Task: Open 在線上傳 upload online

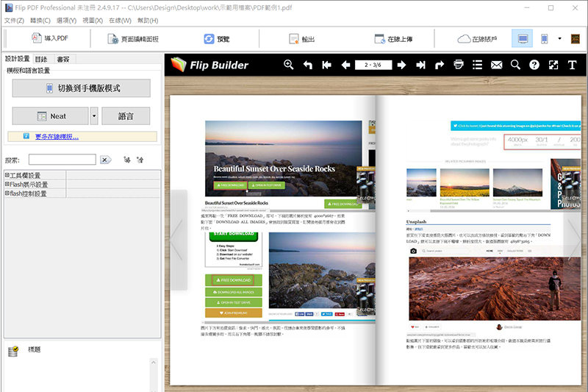Action: click(x=393, y=39)
